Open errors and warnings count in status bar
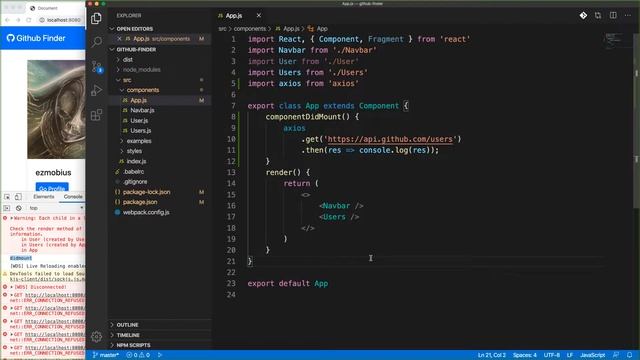 pyautogui.click(x=138, y=355)
